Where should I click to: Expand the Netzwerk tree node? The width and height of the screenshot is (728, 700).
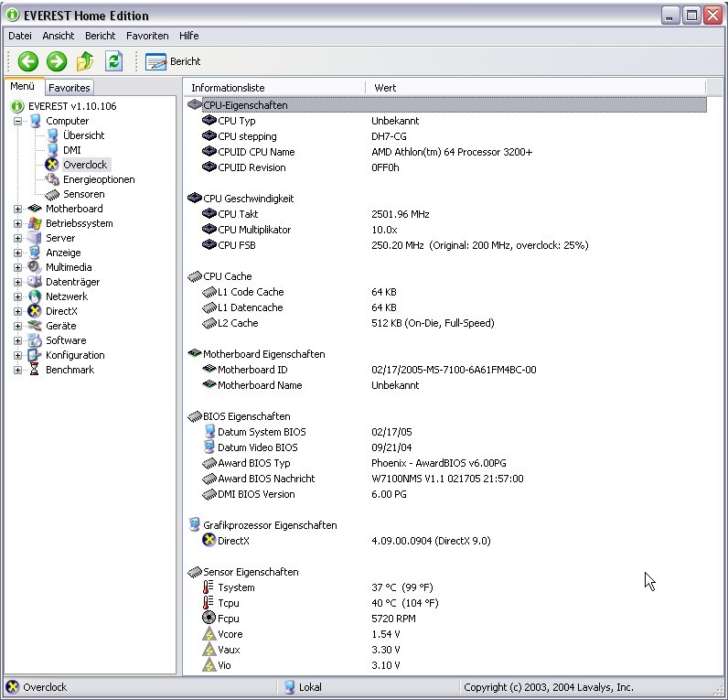pyautogui.click(x=17, y=296)
